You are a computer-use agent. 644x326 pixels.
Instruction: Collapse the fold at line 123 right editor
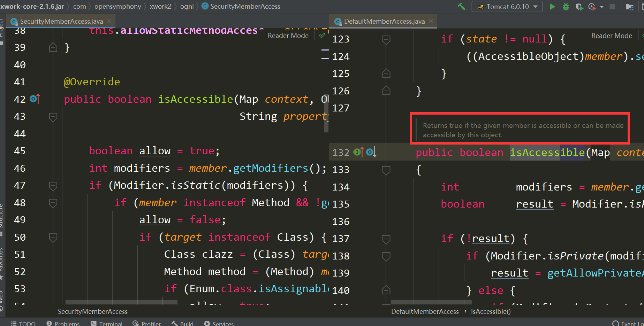click(x=386, y=39)
